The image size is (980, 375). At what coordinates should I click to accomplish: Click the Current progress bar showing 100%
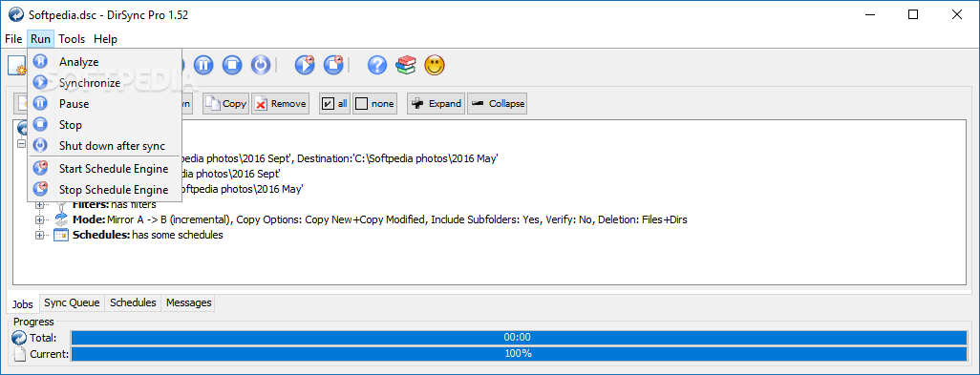519,354
